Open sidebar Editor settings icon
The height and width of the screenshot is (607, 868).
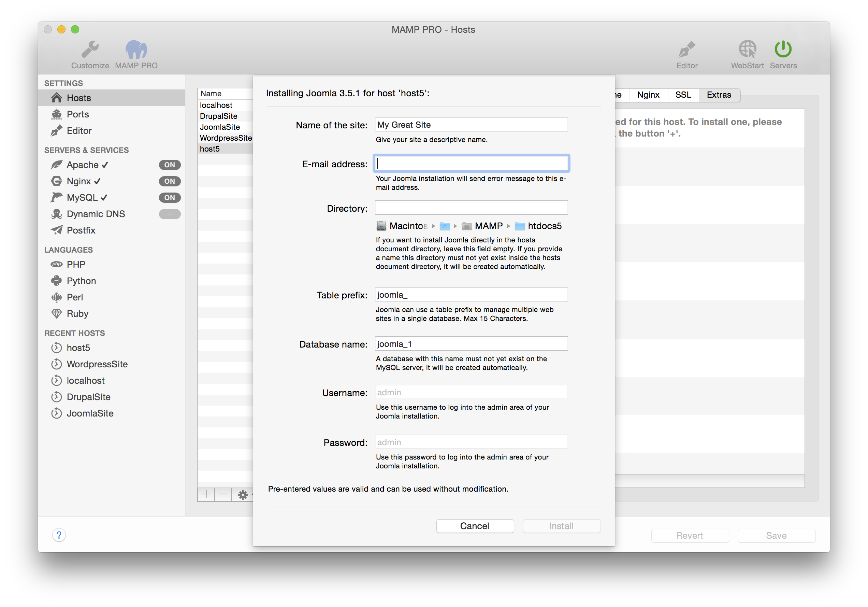57,130
